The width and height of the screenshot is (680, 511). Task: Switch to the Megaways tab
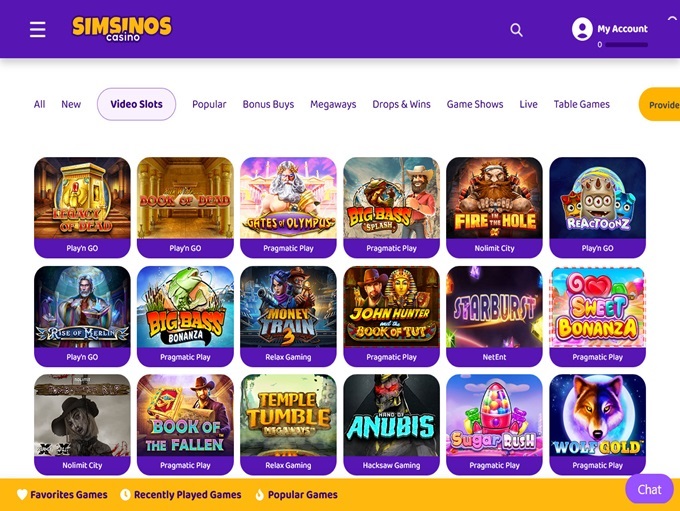(333, 104)
